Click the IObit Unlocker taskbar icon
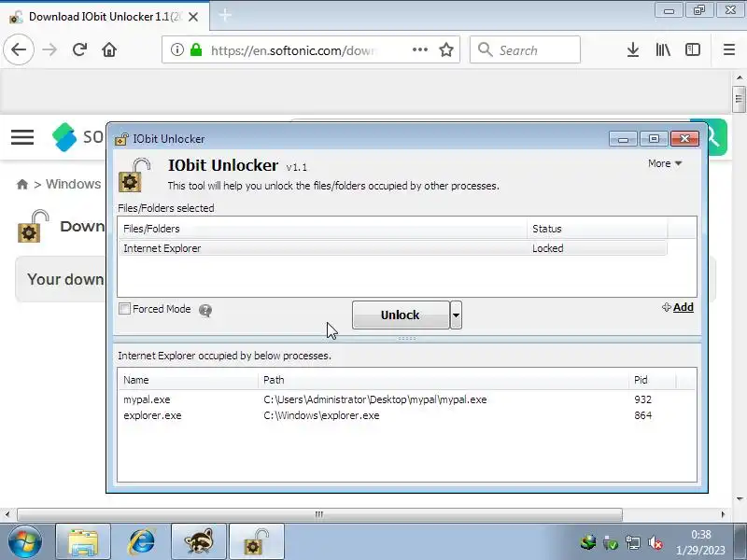The image size is (747, 560). coord(257,542)
